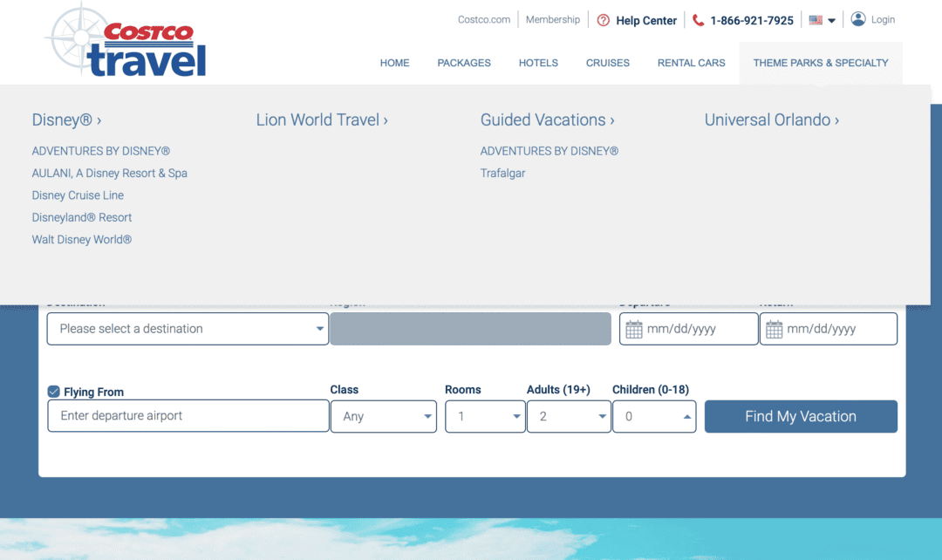The width and height of the screenshot is (942, 560).
Task: Select the Trafalgar guided vacations link
Action: [x=502, y=174]
